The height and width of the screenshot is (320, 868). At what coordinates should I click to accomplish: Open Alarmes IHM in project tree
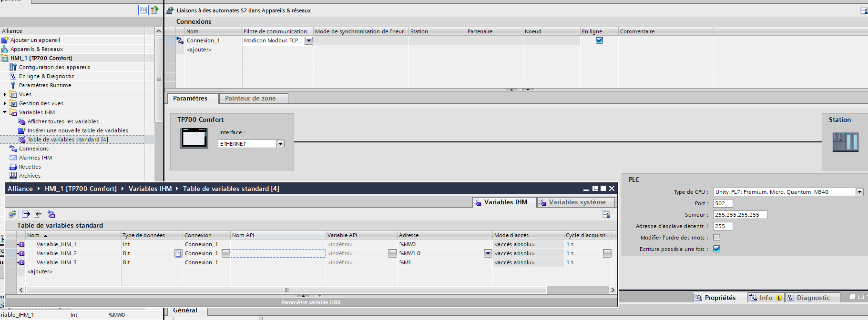[x=35, y=158]
